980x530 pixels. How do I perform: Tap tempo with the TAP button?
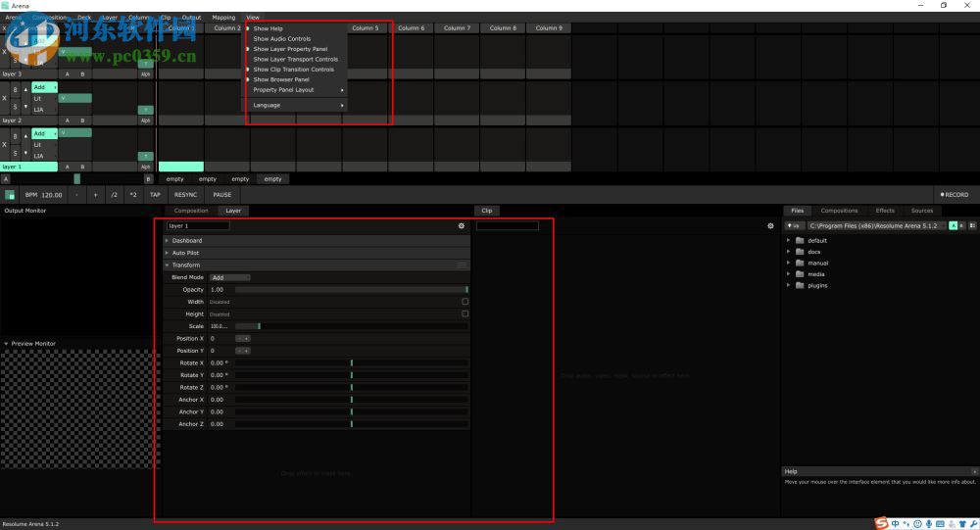155,195
